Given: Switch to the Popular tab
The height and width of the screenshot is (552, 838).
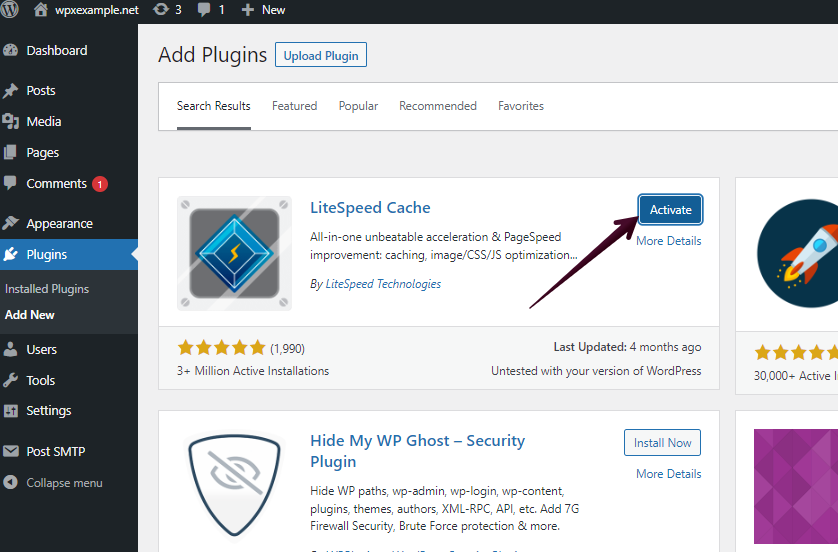Looking at the screenshot, I should (358, 106).
